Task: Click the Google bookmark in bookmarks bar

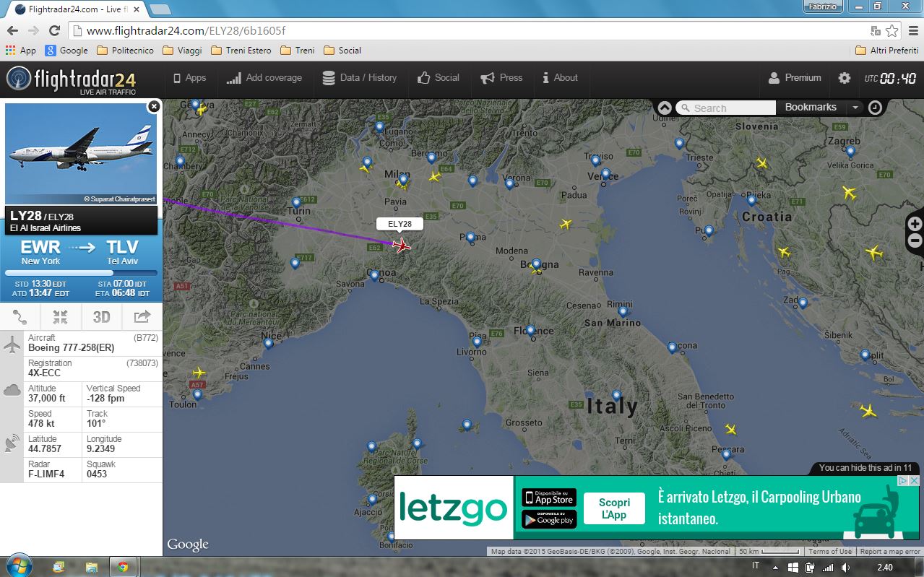Action: pos(66,51)
